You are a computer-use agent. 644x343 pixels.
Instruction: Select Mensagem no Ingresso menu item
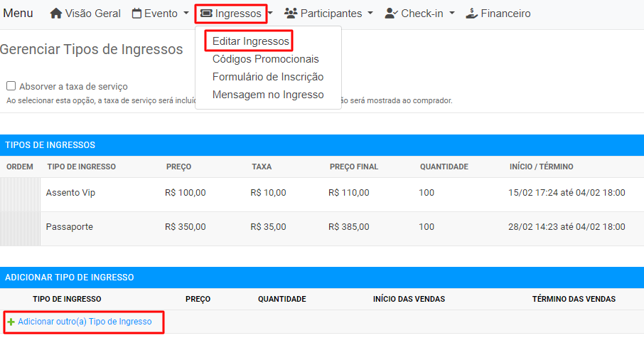click(268, 95)
